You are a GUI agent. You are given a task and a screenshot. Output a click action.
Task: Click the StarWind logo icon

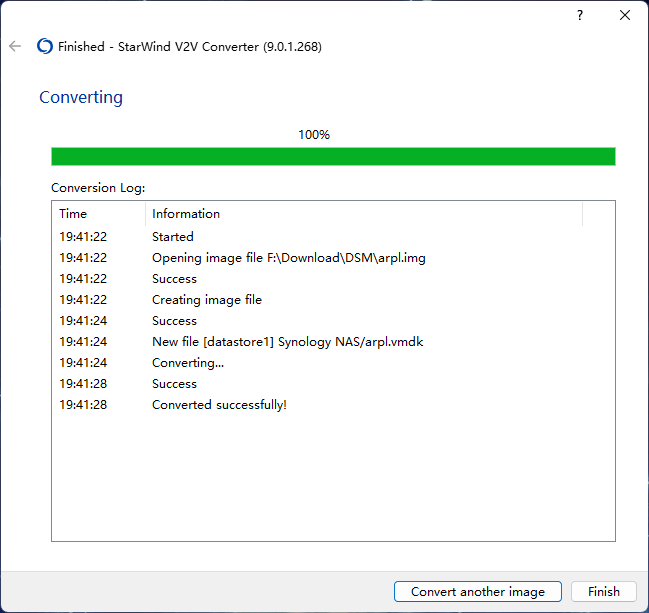pyautogui.click(x=45, y=46)
